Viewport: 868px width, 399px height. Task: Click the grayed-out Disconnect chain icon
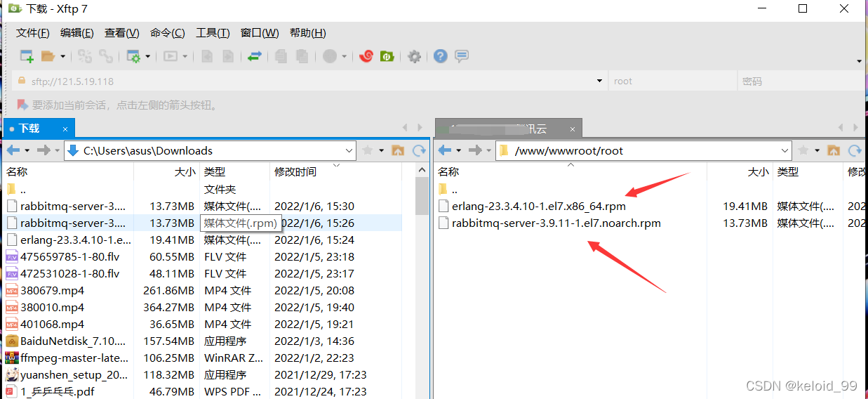106,56
